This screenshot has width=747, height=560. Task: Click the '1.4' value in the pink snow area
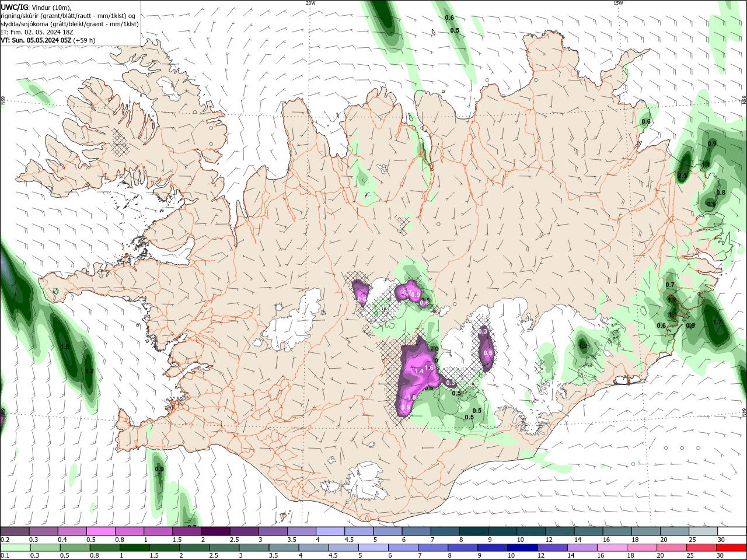[418, 371]
